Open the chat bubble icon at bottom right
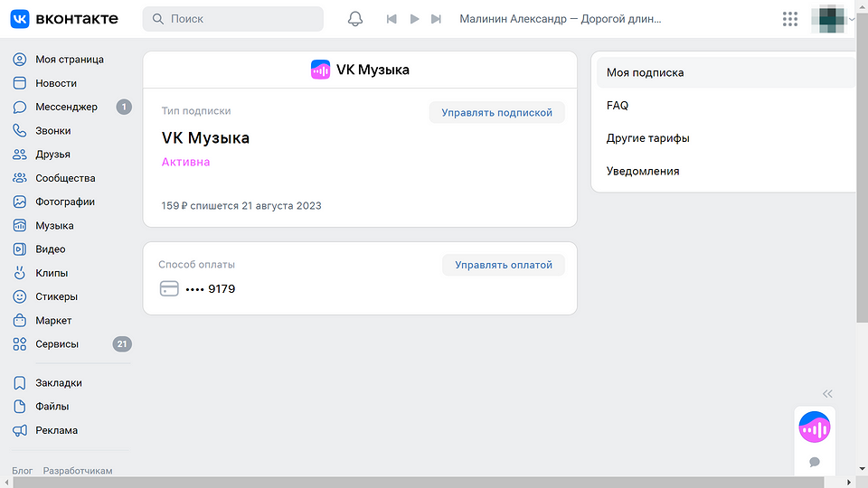868x488 pixels. coord(814,462)
